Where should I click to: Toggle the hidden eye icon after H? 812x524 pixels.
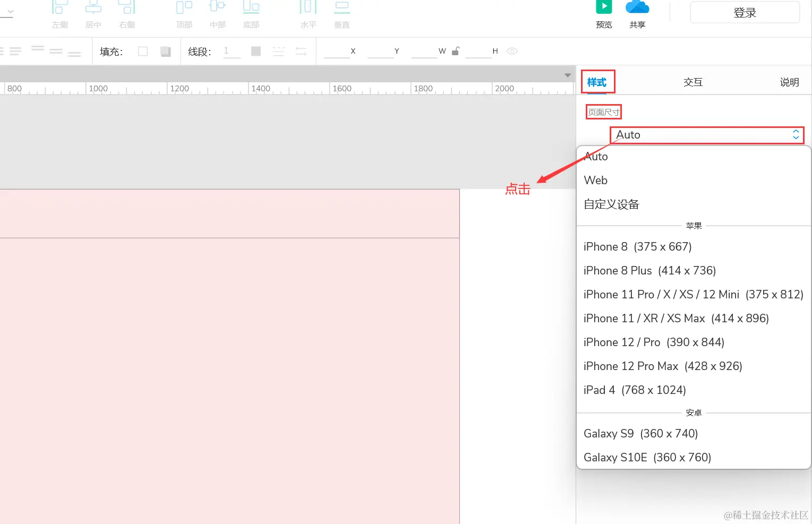[512, 51]
